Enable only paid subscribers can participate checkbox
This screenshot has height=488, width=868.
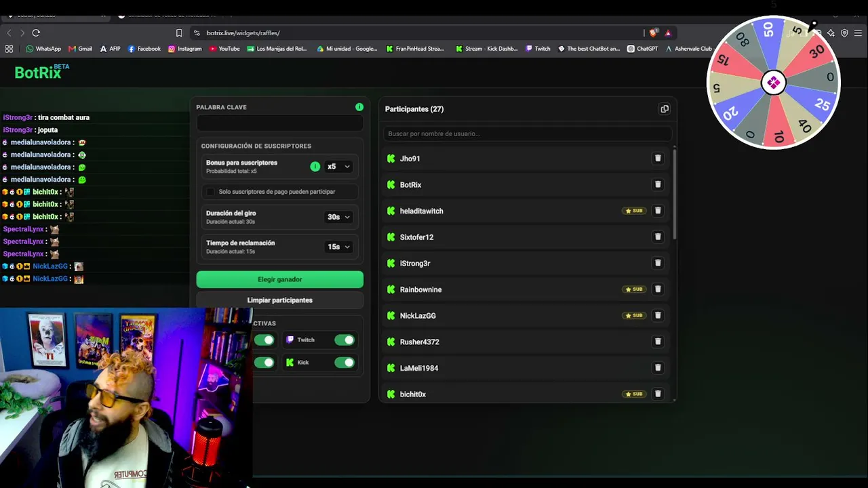[210, 192]
